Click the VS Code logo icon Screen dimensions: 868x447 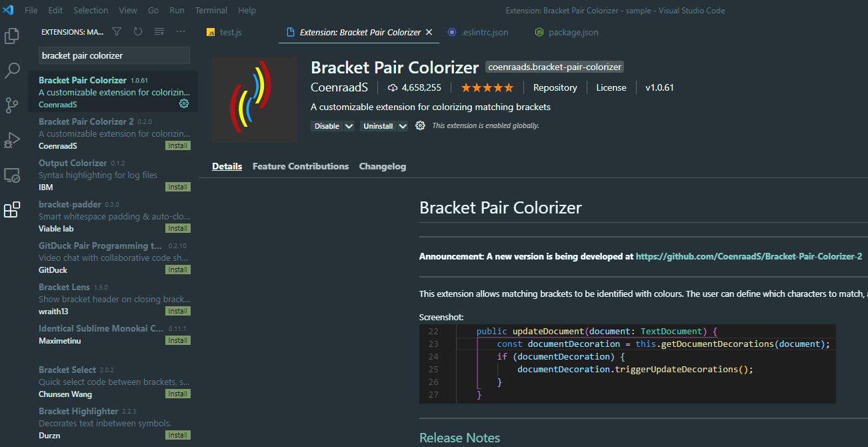click(x=9, y=10)
